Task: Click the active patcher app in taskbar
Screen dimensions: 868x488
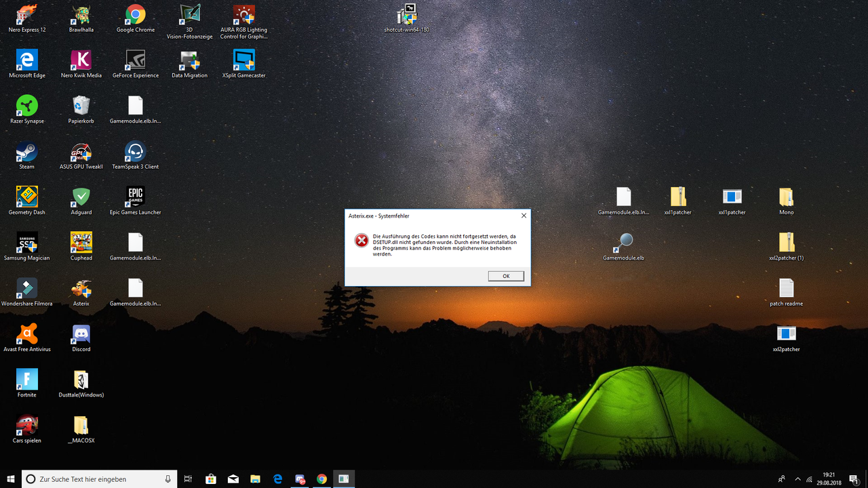Action: coord(344,479)
